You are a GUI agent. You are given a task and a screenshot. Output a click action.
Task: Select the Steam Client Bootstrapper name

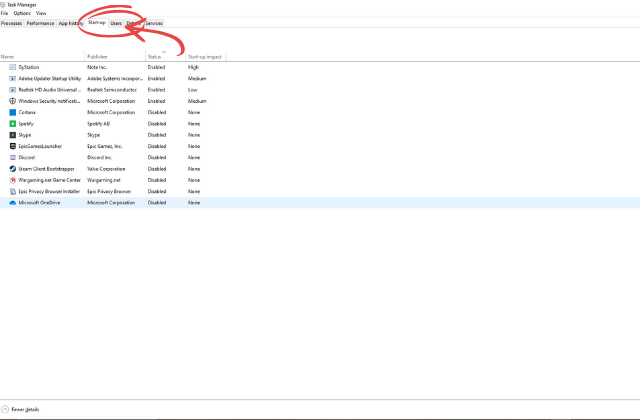coord(47,169)
